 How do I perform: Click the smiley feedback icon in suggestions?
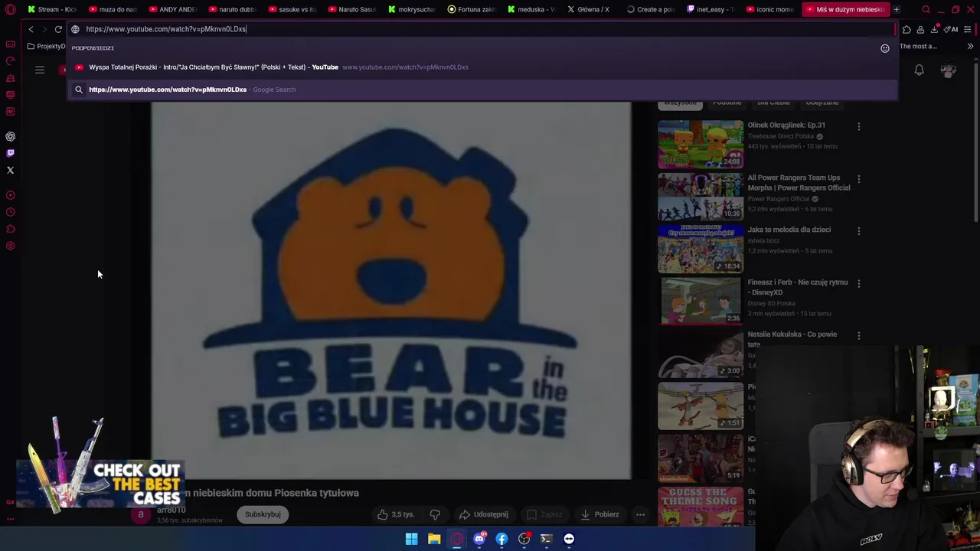(x=885, y=48)
